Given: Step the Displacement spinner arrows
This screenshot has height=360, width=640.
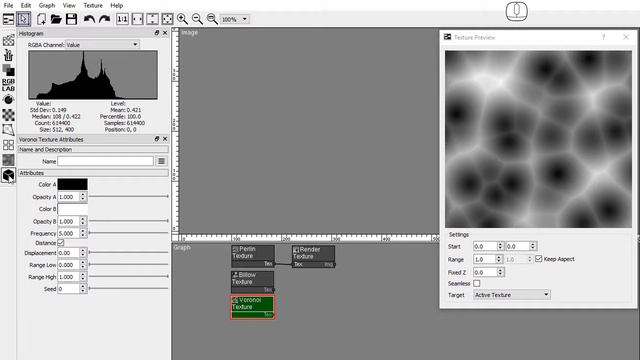Looking at the screenshot, I should [83, 253].
